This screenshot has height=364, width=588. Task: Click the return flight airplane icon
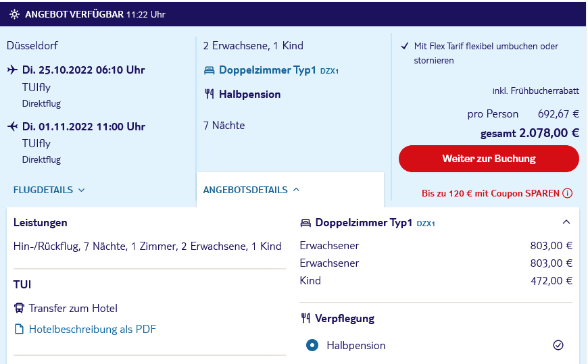pyautogui.click(x=12, y=126)
